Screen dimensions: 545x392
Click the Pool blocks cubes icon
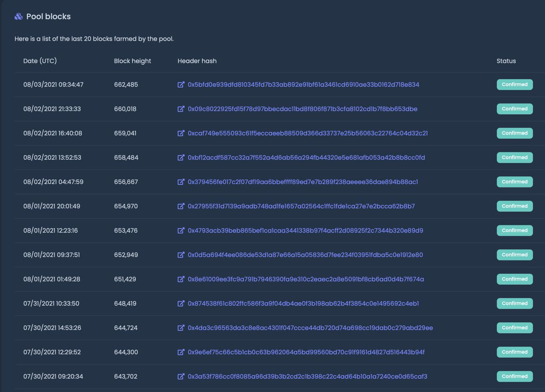tap(18, 17)
